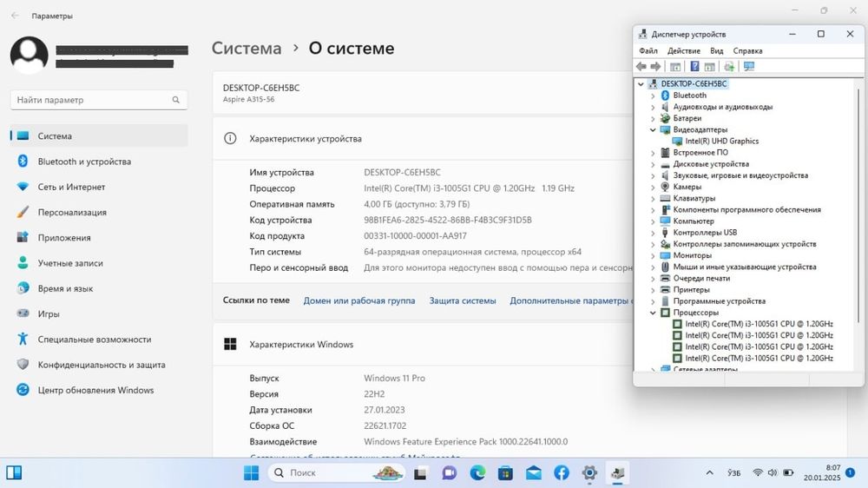Open Время и язык settings
Viewport: 868px width, 488px height.
click(99, 288)
